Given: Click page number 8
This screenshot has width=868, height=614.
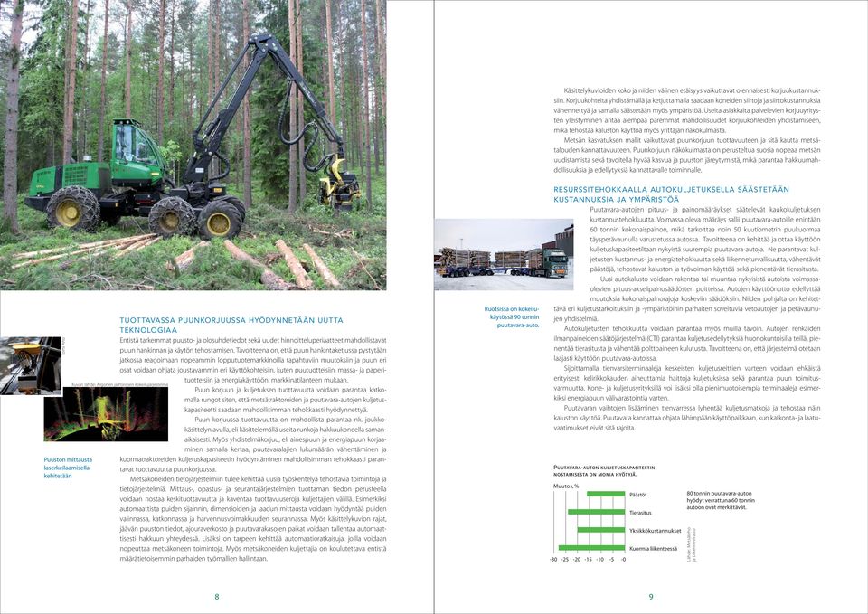Looking at the screenshot, I should (217, 596).
